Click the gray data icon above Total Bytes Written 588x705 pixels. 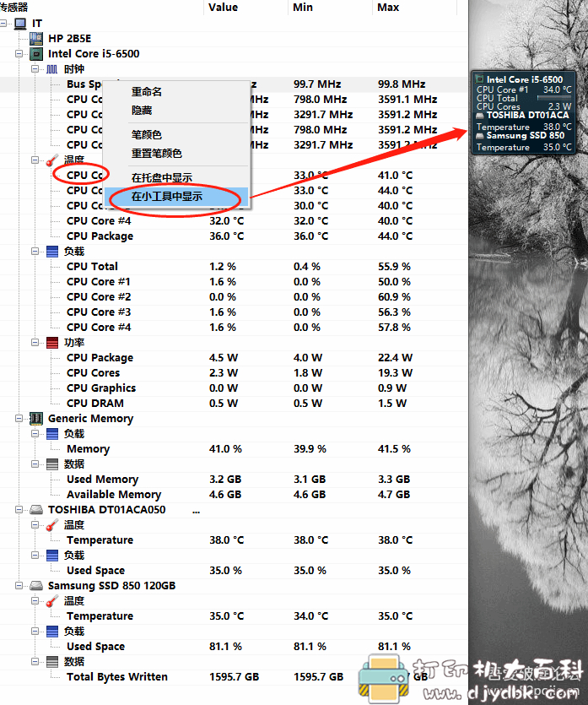point(52,662)
